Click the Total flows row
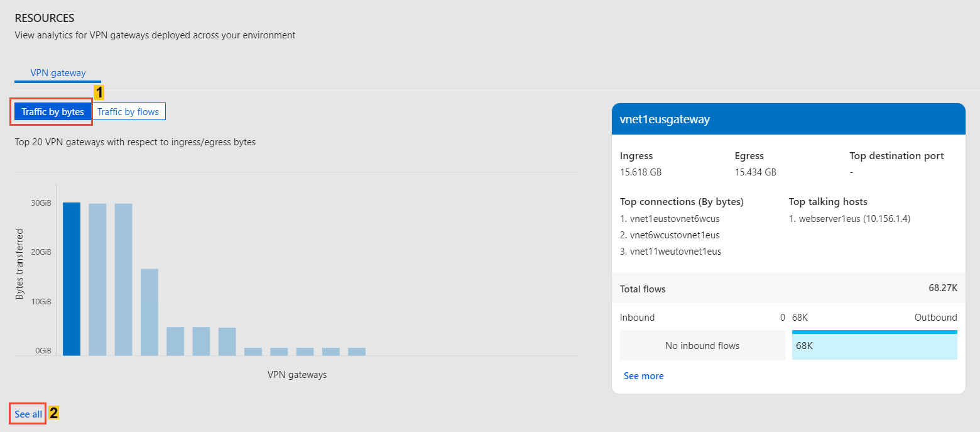 pyautogui.click(x=788, y=288)
